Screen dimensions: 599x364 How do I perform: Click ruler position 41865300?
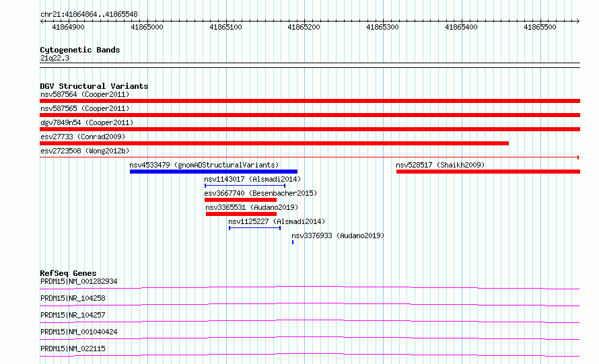(382, 27)
